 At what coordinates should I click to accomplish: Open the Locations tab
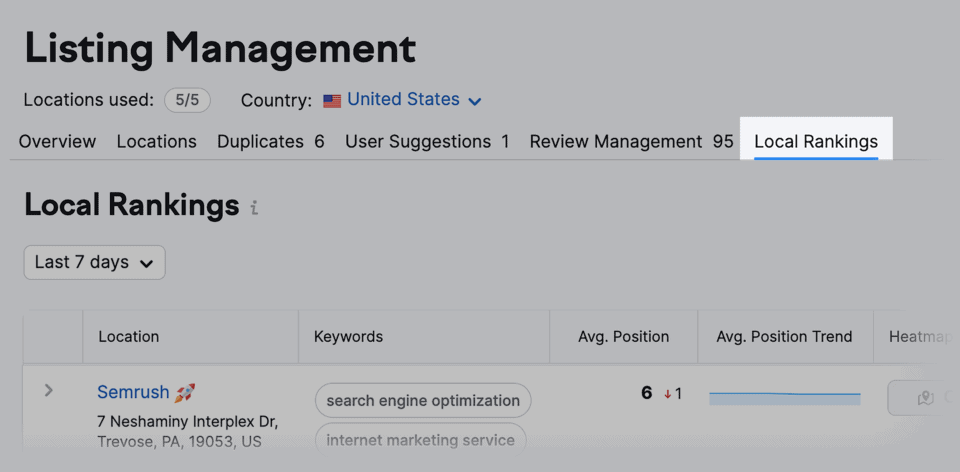pos(156,142)
